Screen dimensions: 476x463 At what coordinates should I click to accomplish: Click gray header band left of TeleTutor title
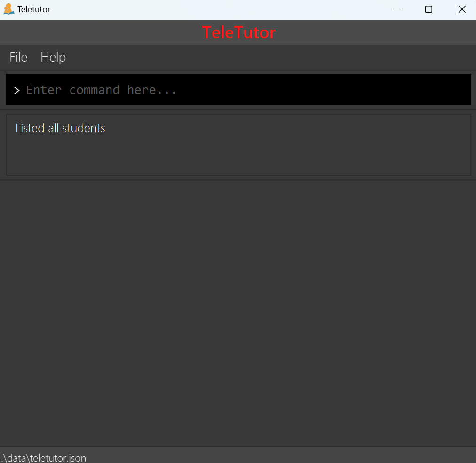click(x=94, y=32)
